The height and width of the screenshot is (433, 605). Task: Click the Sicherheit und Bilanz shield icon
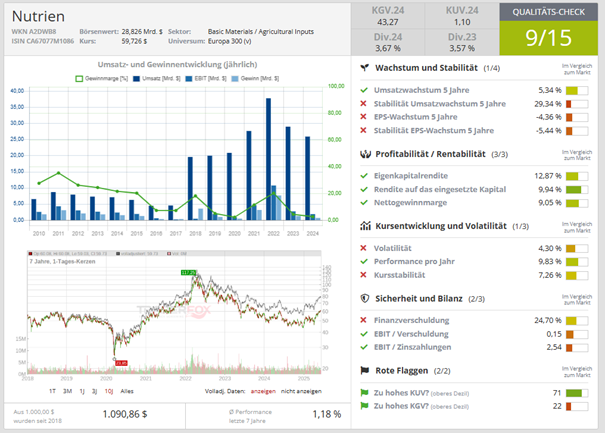365,298
